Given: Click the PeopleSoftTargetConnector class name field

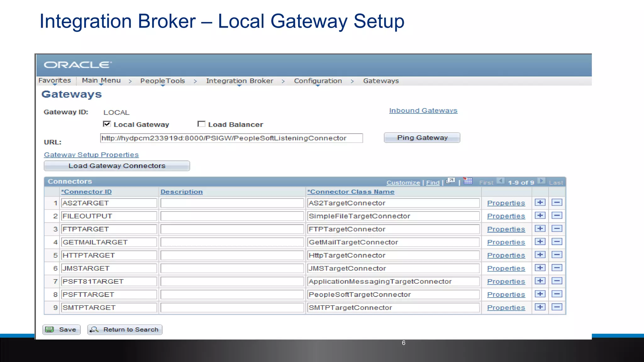Looking at the screenshot, I should [x=393, y=294].
